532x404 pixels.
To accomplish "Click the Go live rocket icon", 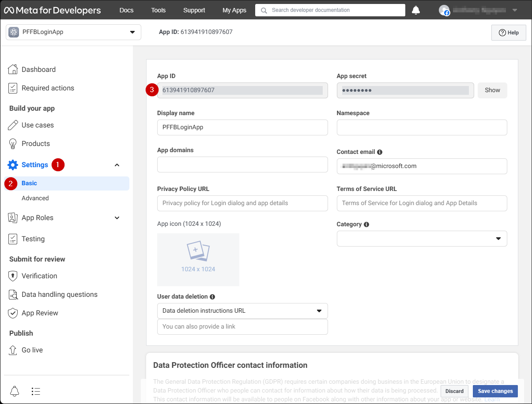I will coord(14,350).
